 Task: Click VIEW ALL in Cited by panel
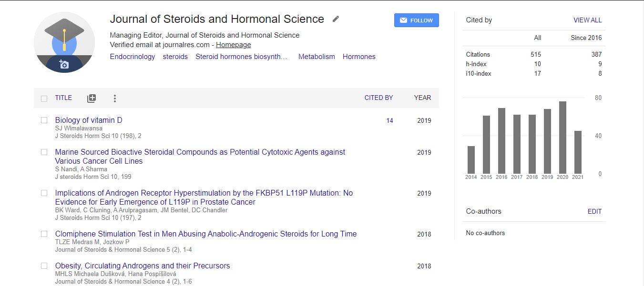(587, 20)
